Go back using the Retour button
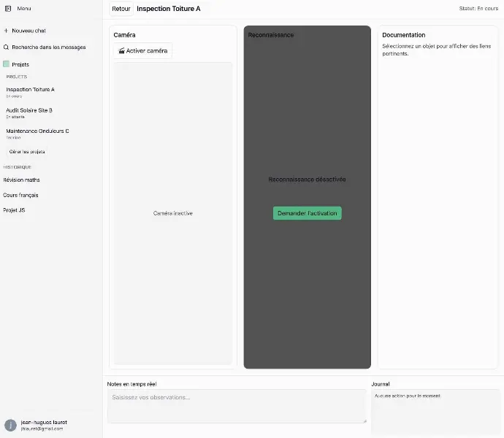 pyautogui.click(x=121, y=9)
